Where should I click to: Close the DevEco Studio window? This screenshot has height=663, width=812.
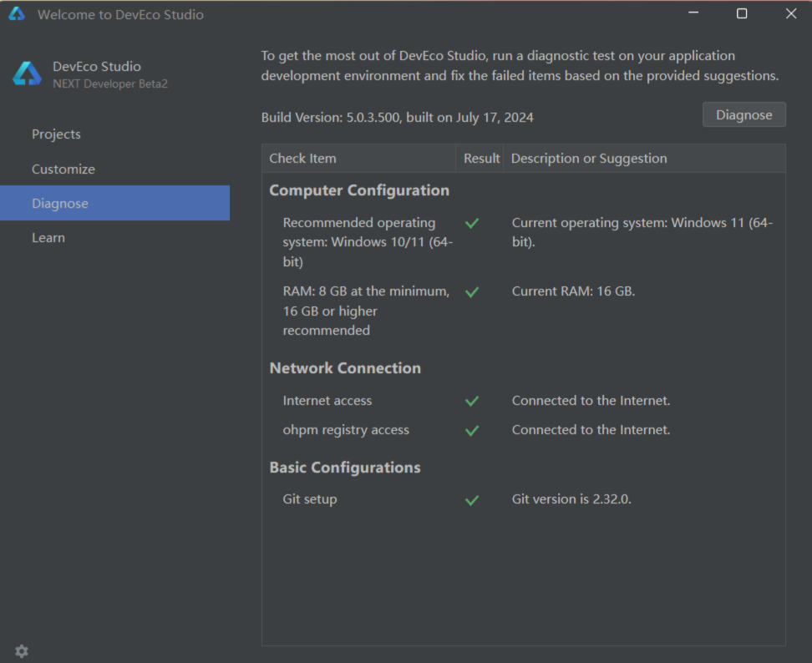coord(791,13)
